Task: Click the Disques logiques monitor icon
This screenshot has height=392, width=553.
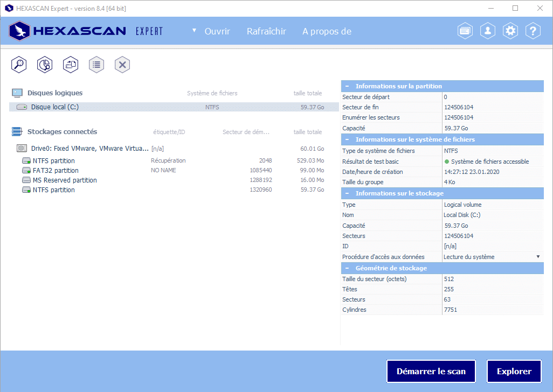Action: coord(17,93)
